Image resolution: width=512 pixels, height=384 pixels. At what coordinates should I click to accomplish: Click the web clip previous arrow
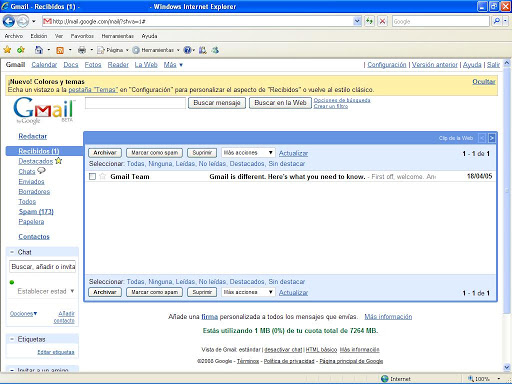pos(482,138)
